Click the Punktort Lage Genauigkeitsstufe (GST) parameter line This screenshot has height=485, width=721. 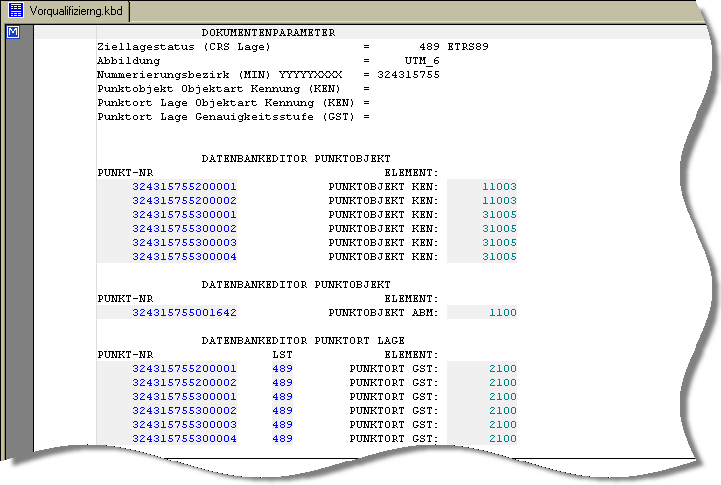click(x=233, y=117)
